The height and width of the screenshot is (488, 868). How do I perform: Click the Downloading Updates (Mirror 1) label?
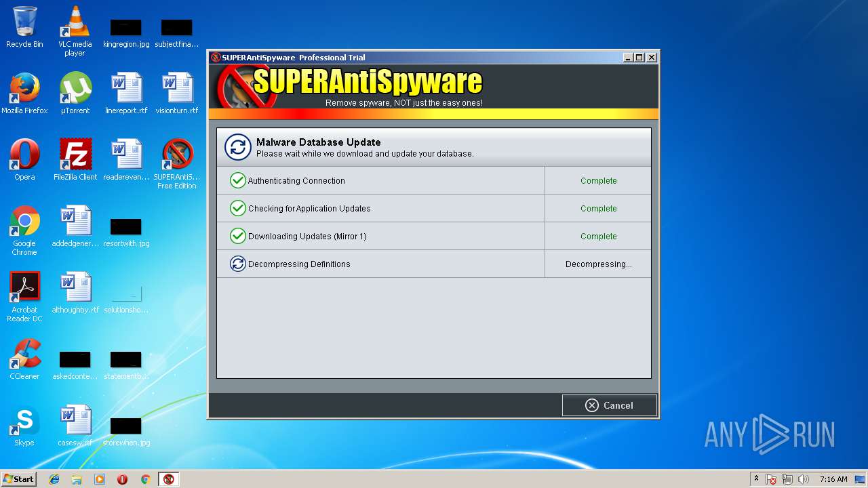pos(308,237)
